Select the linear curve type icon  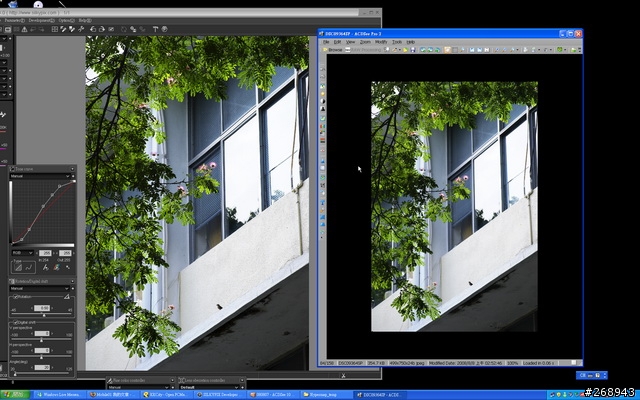(18, 268)
